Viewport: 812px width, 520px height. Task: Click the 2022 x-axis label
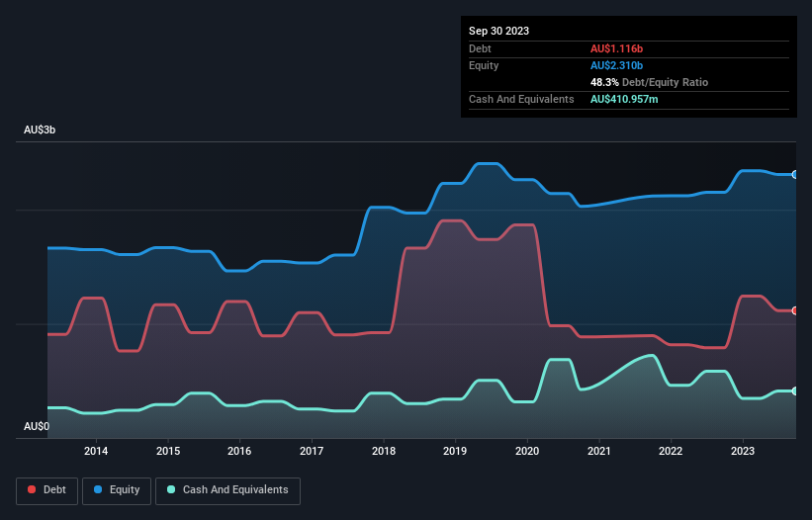671,451
